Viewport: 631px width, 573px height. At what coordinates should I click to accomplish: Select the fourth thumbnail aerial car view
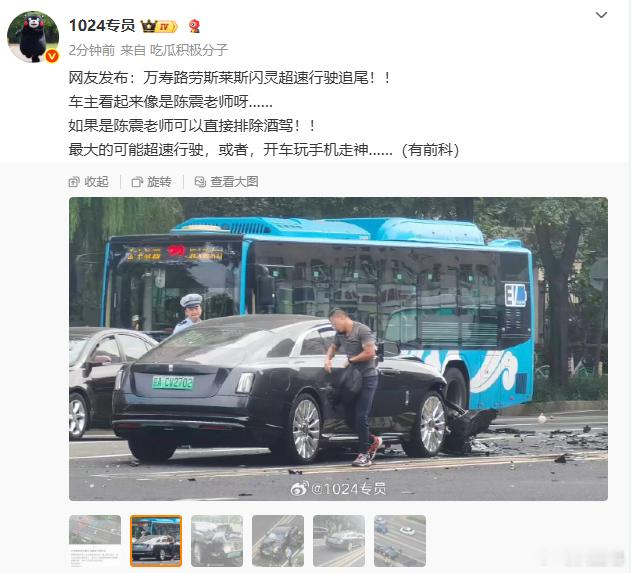pyautogui.click(x=278, y=541)
